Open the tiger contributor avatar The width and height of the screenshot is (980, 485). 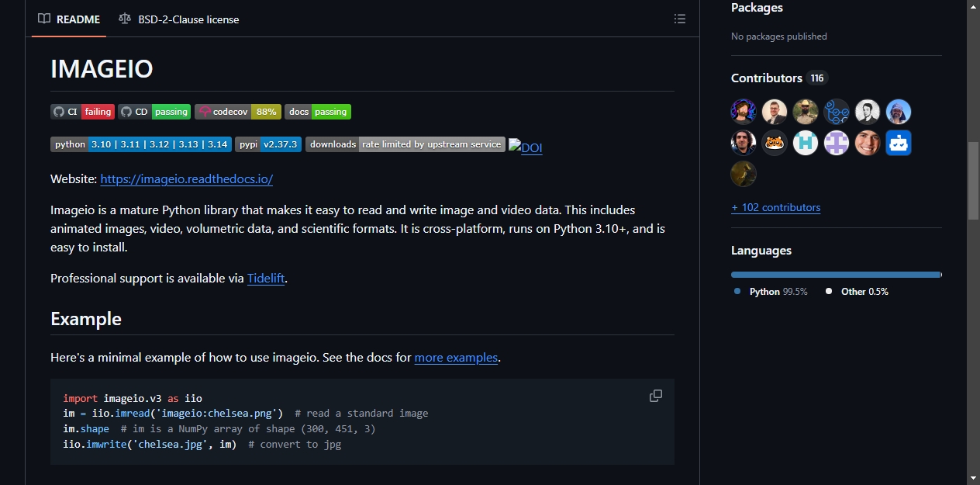point(775,143)
